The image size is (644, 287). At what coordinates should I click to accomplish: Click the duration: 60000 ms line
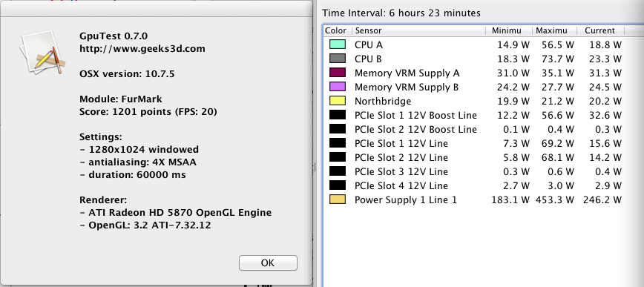[x=133, y=174]
